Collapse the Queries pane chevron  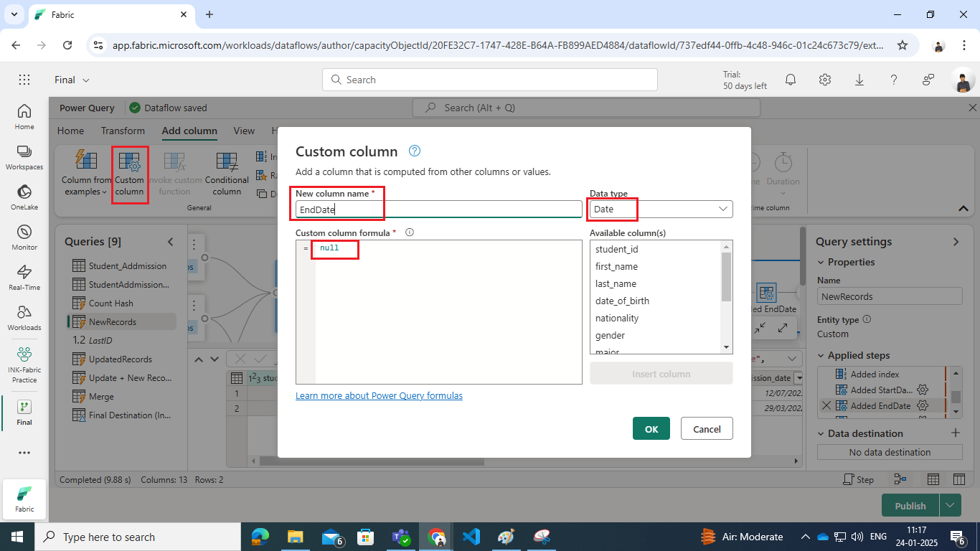[x=171, y=242]
